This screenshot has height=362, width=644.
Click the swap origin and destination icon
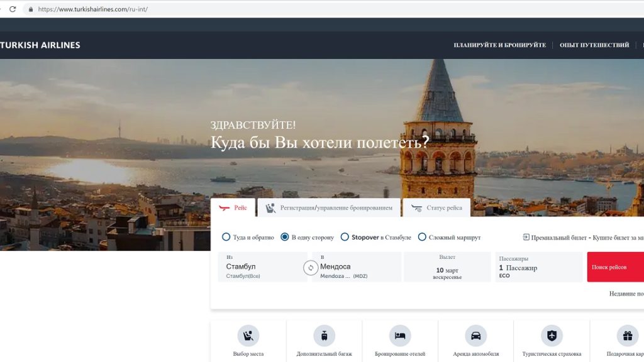(x=310, y=268)
